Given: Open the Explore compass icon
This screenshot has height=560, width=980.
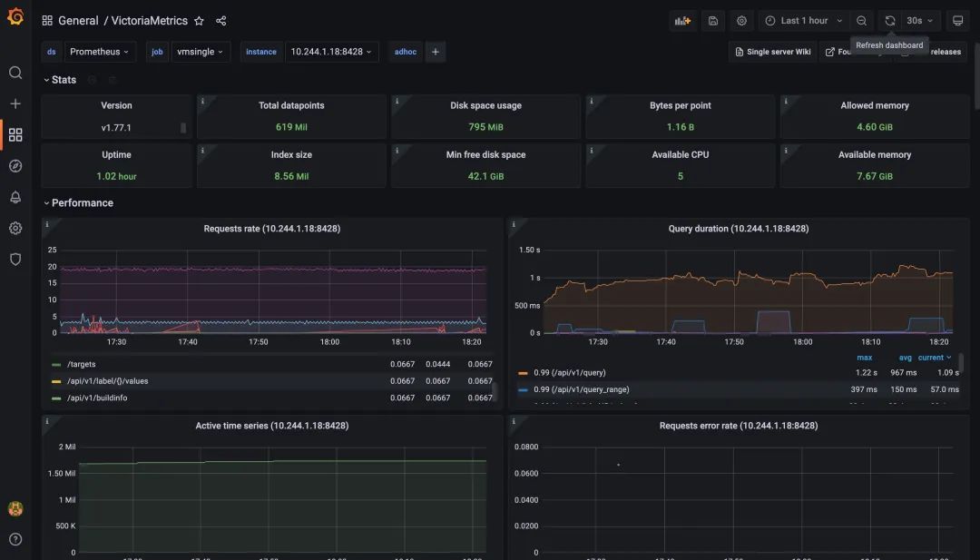Looking at the screenshot, I should click(x=15, y=166).
